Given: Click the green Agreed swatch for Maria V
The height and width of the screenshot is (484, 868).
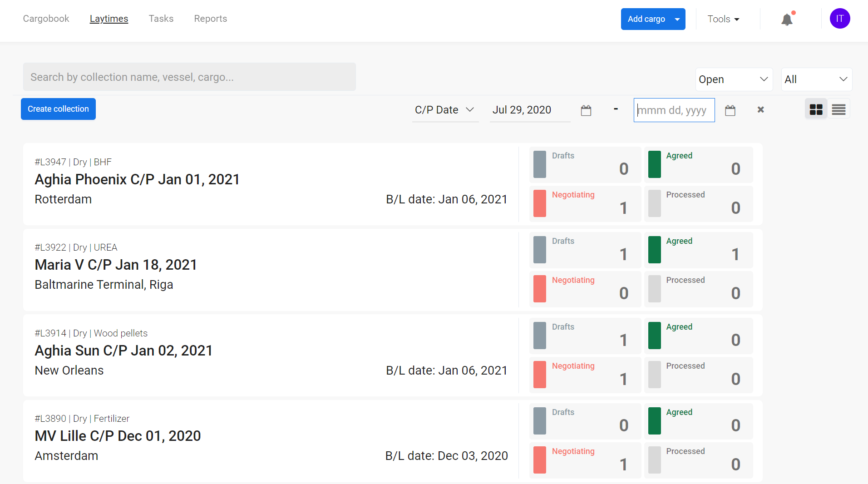Looking at the screenshot, I should (x=654, y=250).
